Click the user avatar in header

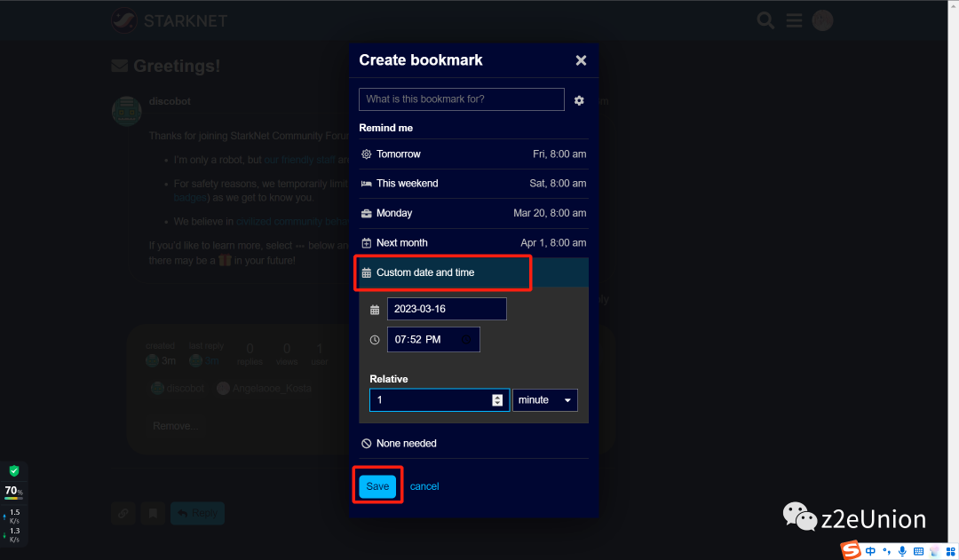tap(822, 20)
